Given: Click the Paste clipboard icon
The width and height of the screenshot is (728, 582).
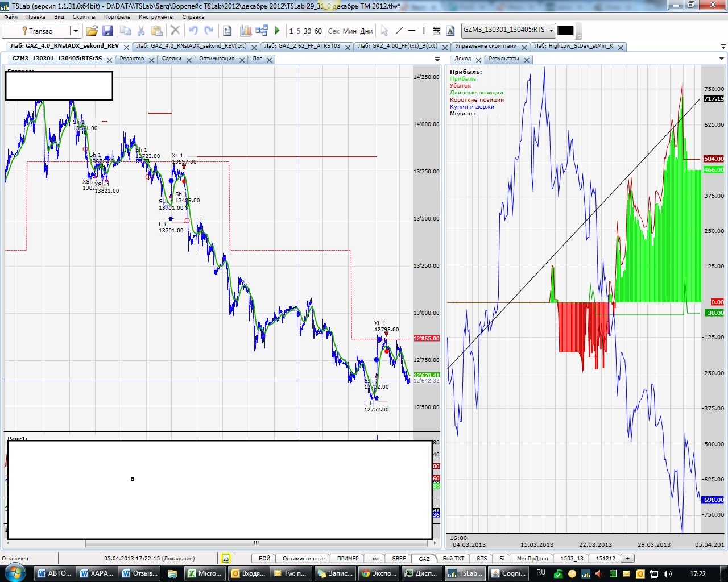Looking at the screenshot, I should pos(157,31).
